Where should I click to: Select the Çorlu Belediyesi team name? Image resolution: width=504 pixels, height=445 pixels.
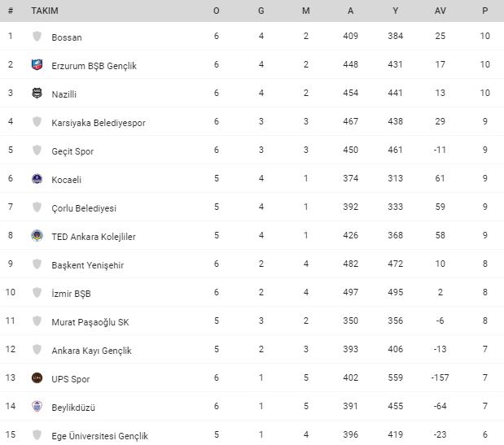[x=84, y=208]
